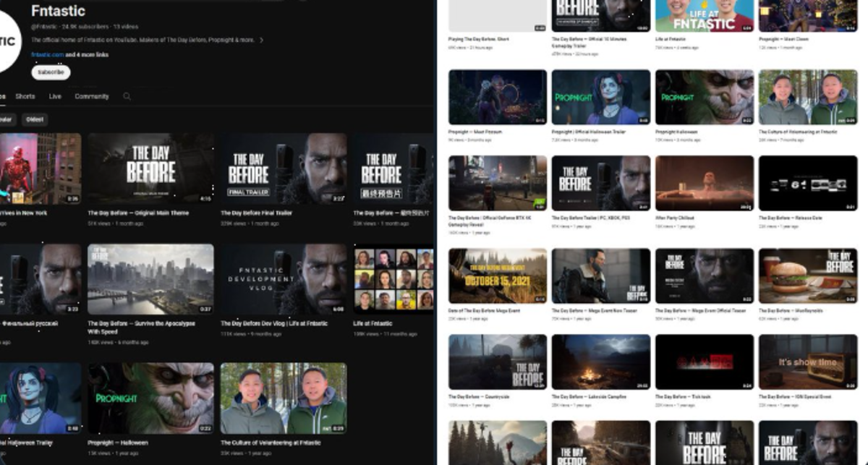
Task: Open the October 15, 2021 Mega Event thumbnail
Action: click(498, 276)
